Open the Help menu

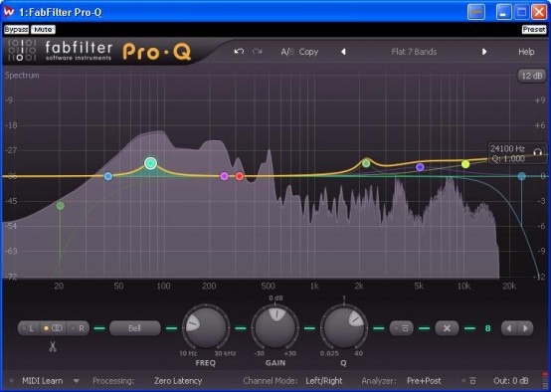coord(526,52)
